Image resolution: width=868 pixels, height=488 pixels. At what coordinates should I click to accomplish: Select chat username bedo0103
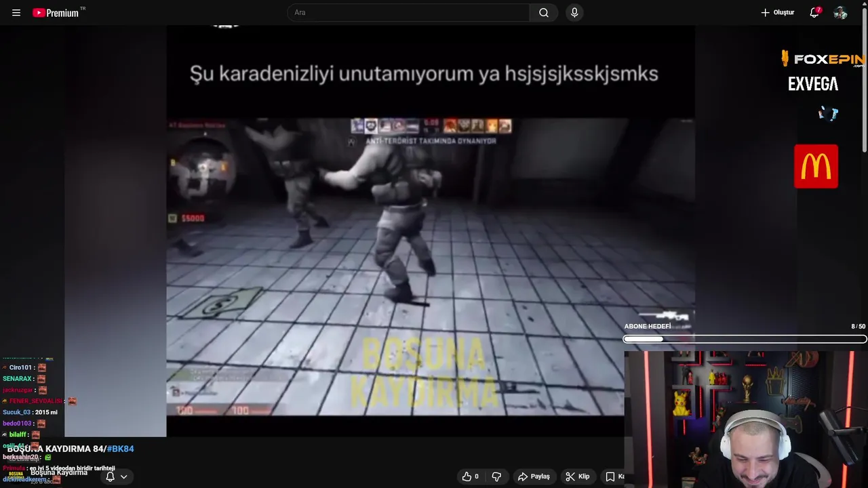tap(17, 424)
